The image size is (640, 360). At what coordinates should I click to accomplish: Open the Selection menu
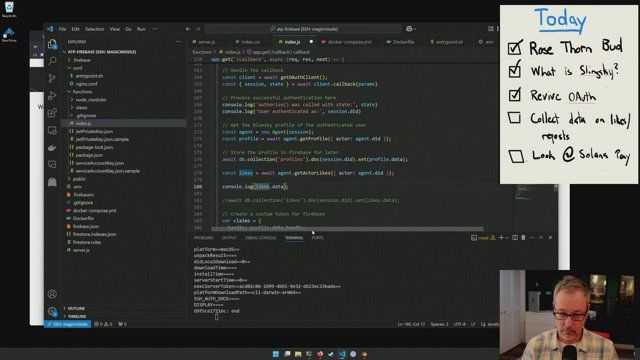click(94, 29)
